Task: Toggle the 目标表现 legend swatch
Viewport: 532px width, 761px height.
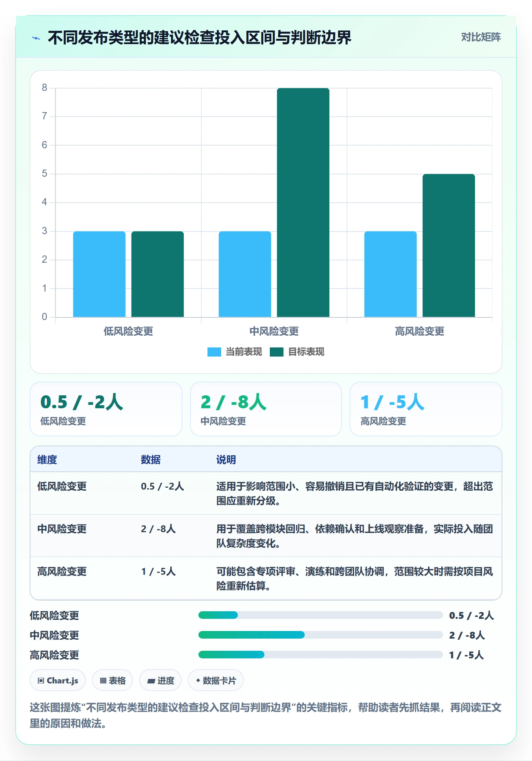Action: (x=276, y=352)
